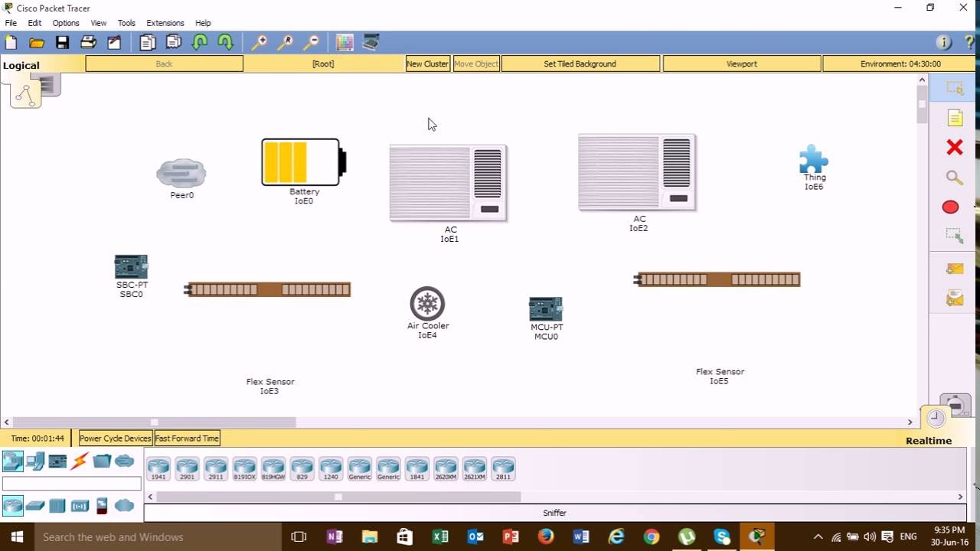Viewport: 980px width, 551px height.
Task: Pick the 819IOX router device
Action: click(244, 468)
